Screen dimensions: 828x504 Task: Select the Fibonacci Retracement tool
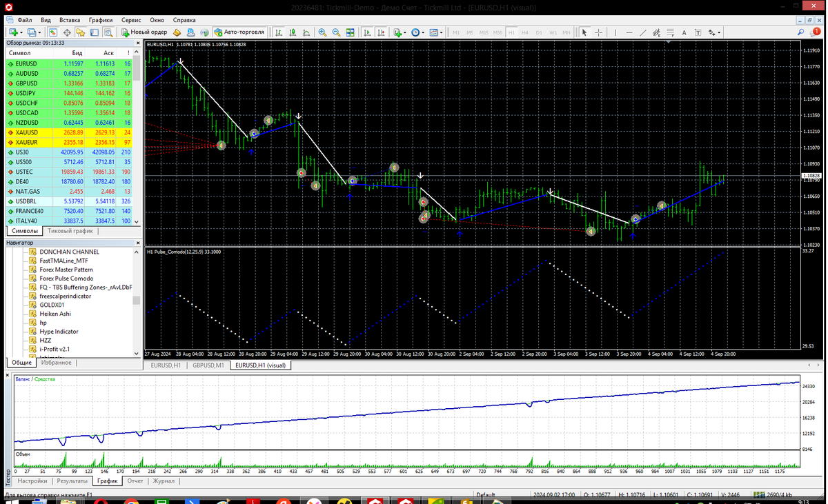[x=670, y=32]
